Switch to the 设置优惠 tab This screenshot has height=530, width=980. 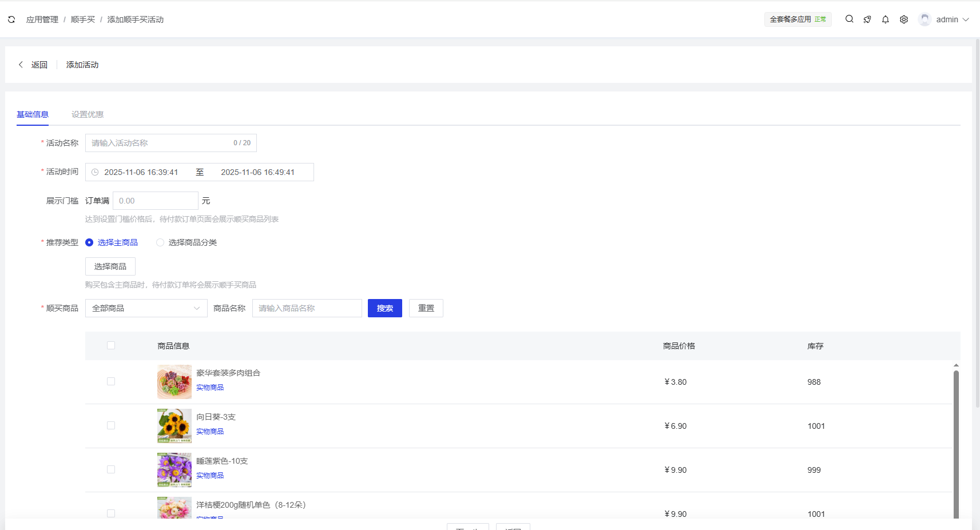[88, 114]
